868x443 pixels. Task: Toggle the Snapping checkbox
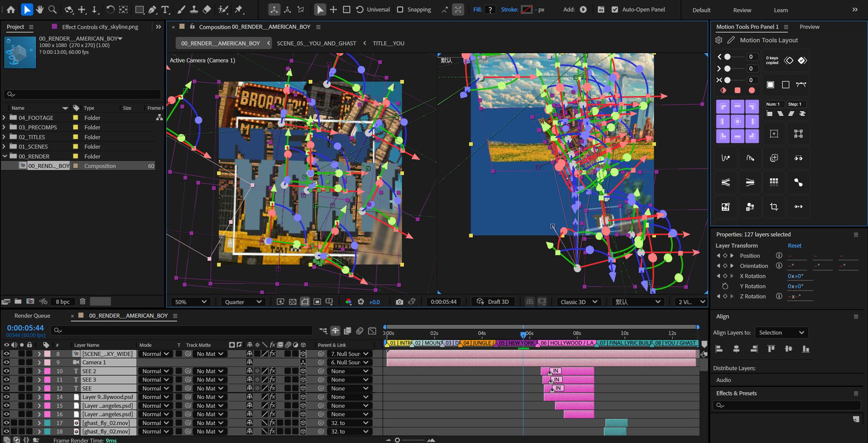point(400,10)
